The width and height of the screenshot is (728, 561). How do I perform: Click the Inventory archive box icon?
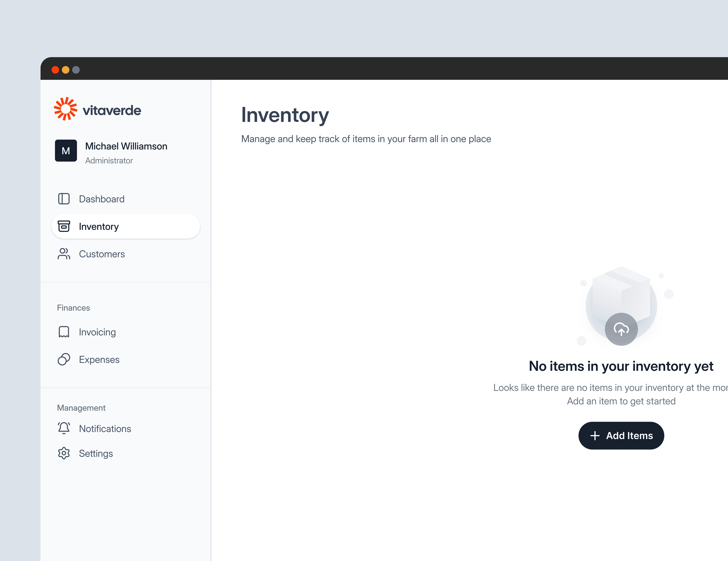pyautogui.click(x=64, y=226)
